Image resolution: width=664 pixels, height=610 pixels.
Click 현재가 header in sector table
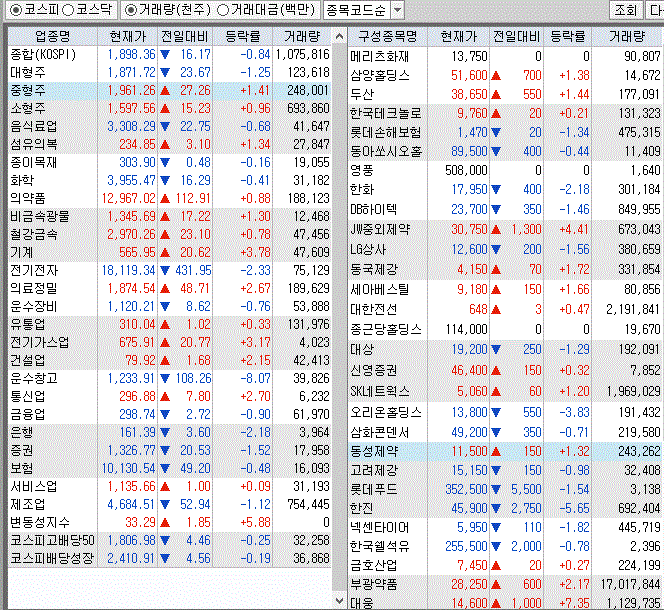tap(127, 36)
